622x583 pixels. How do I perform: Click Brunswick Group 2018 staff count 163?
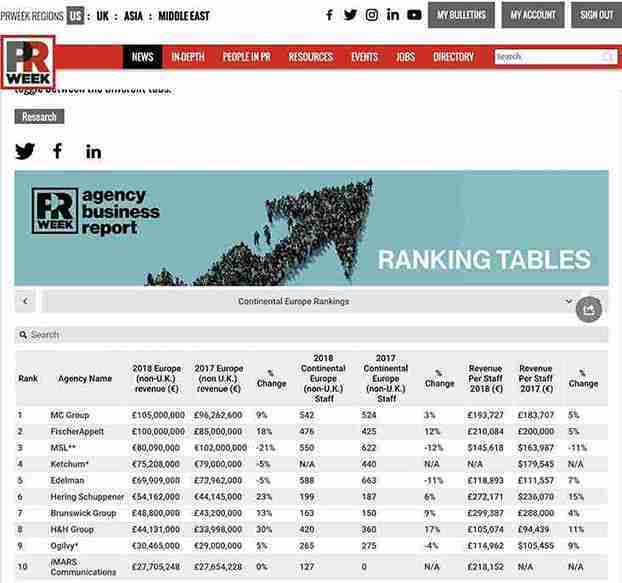pyautogui.click(x=306, y=513)
